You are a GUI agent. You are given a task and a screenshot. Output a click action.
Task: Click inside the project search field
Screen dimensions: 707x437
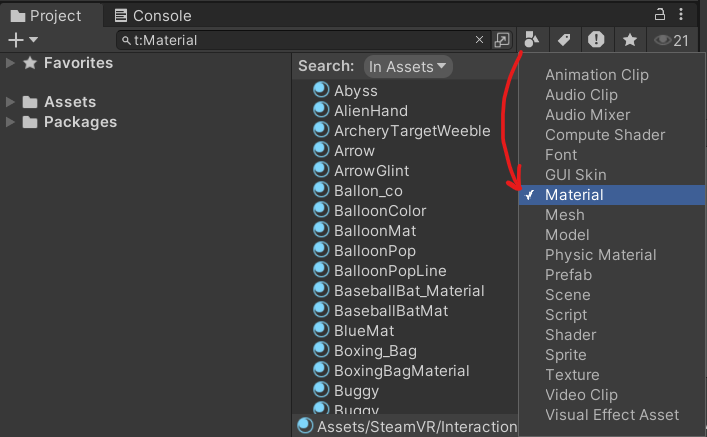pyautogui.click(x=300, y=40)
